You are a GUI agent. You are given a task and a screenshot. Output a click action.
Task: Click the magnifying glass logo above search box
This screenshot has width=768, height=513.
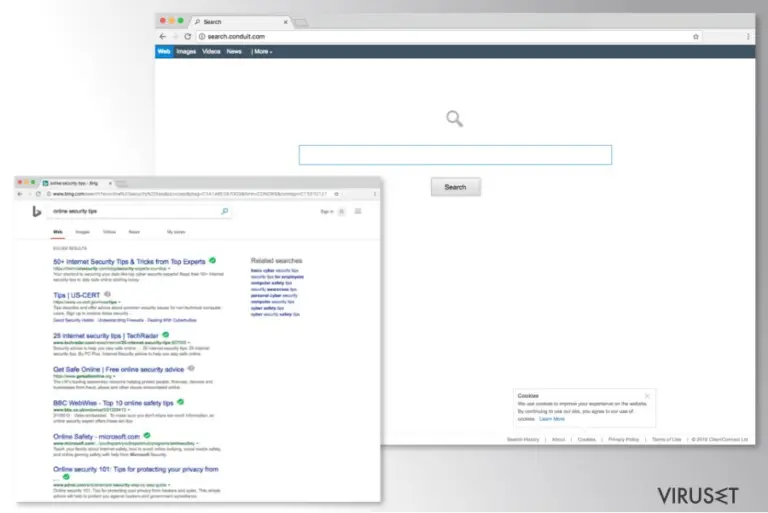click(455, 119)
